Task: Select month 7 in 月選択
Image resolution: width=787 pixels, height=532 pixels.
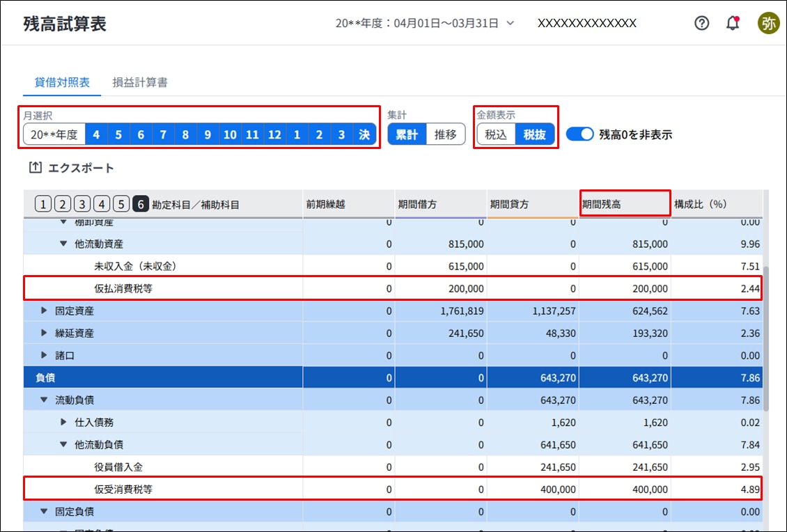Action: click(163, 134)
